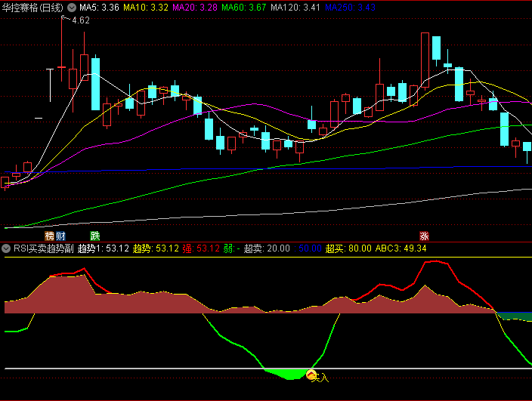Image resolution: width=532 pixels, height=401 pixels.
Task: Expand the RSI sub-chart indicator dropdown arrow
Action: (x=6, y=248)
